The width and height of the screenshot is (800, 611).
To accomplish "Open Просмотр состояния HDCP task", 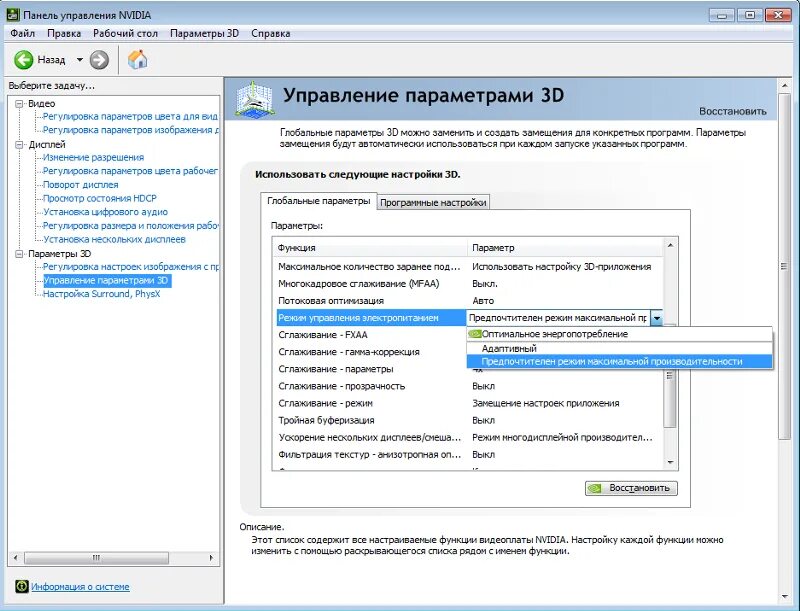I will 99,198.
